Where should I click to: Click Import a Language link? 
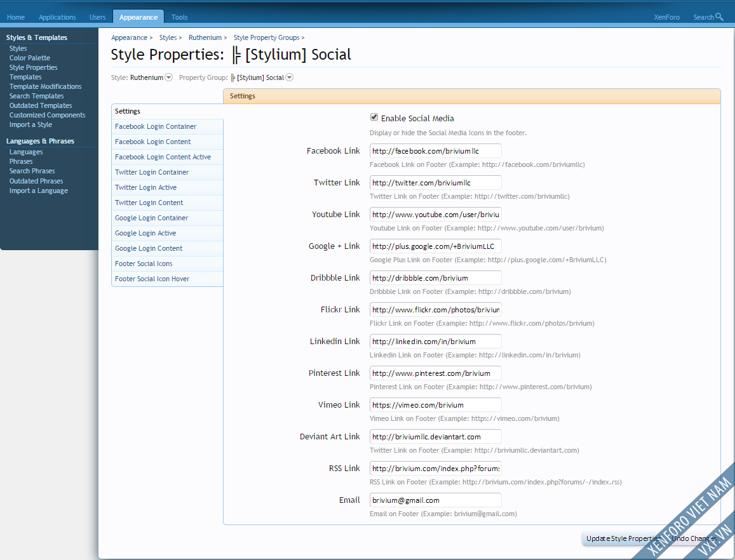(x=39, y=190)
